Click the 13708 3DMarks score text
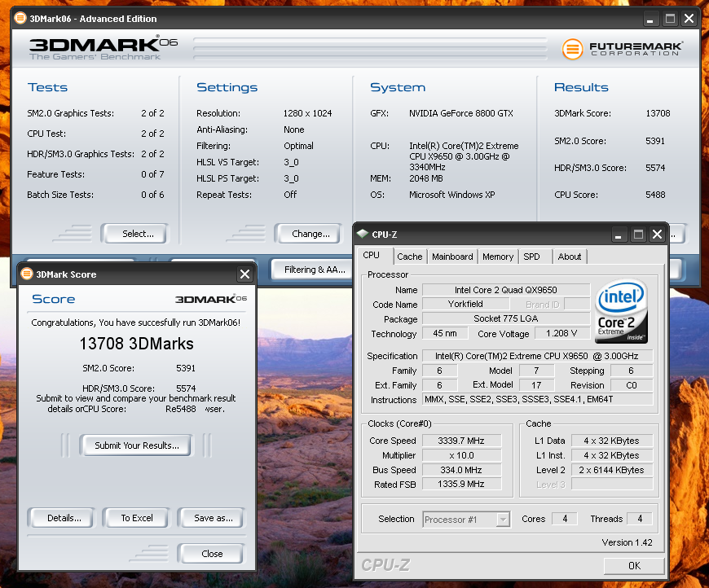Screen dimensions: 709x588 click(x=137, y=344)
